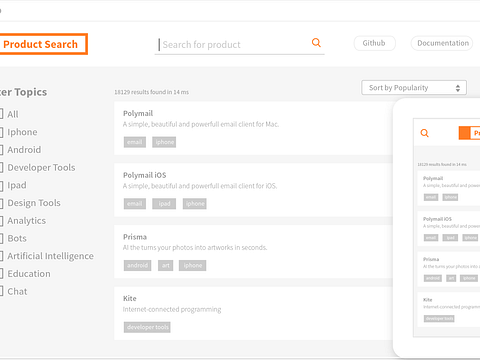Click the magnifier icon in the mobile preview

click(x=424, y=133)
